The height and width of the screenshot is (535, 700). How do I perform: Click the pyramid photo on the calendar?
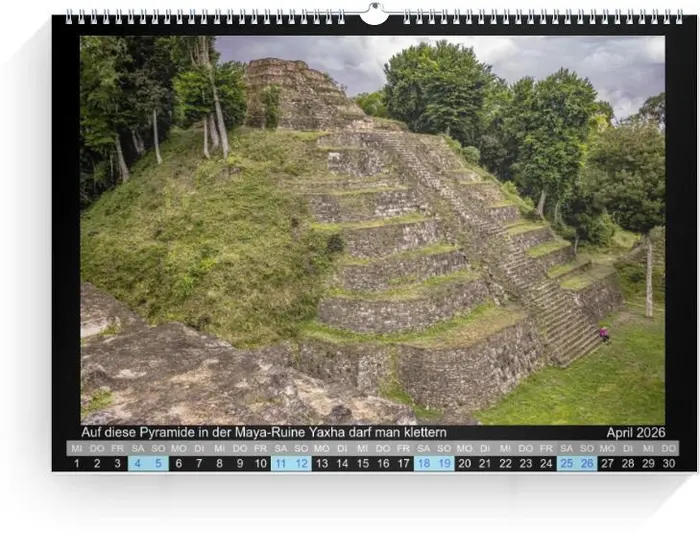[372, 230]
